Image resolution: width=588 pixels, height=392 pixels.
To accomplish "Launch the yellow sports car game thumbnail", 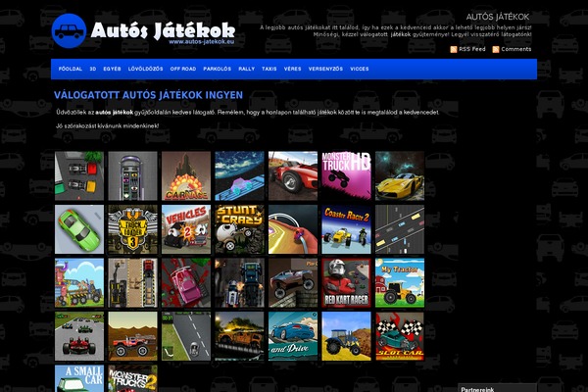I will point(400,176).
